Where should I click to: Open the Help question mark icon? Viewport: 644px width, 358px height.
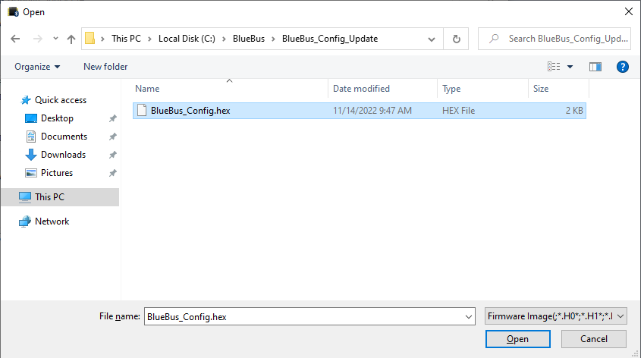point(623,67)
